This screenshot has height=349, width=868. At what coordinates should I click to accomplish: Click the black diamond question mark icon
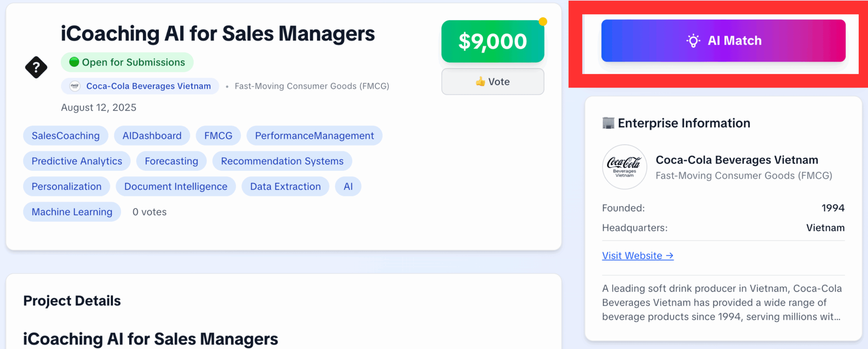pos(36,67)
